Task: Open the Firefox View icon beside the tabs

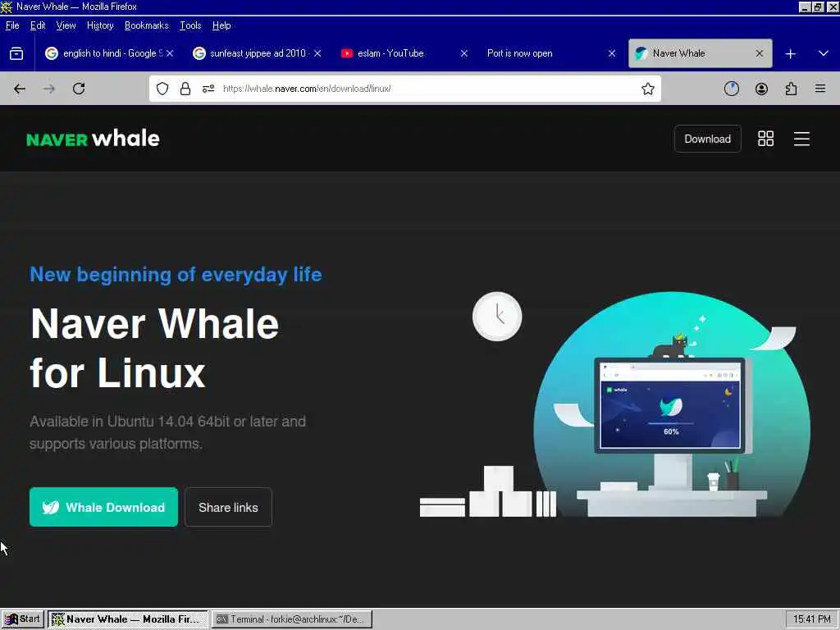Action: [16, 53]
